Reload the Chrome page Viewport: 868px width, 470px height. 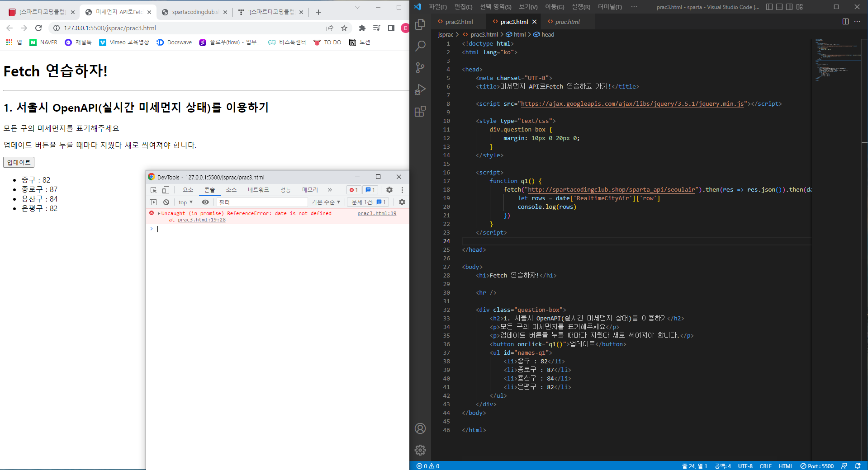click(x=38, y=28)
